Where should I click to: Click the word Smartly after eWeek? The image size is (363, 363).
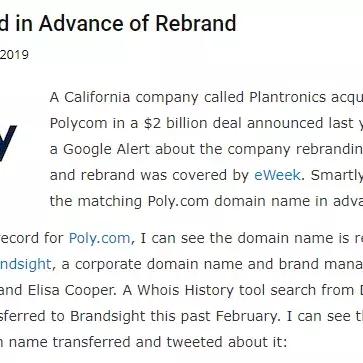click(x=337, y=175)
